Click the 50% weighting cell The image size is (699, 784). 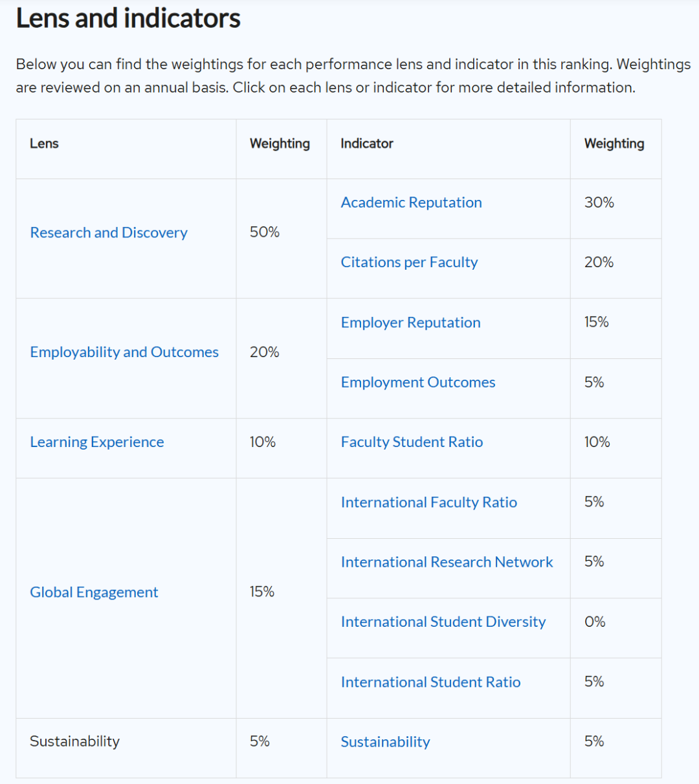point(265,232)
